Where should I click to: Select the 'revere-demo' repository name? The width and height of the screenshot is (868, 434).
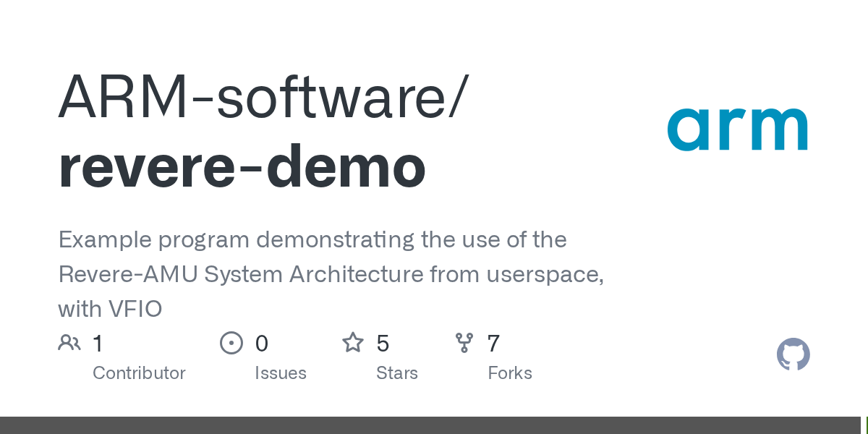(242, 166)
